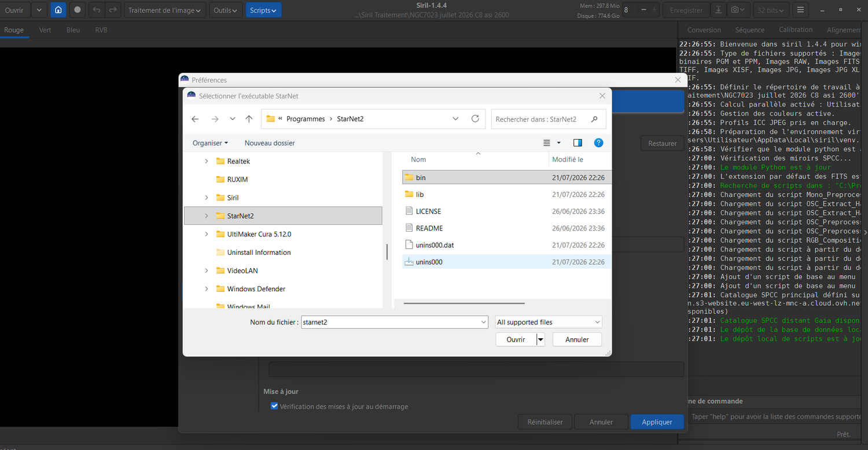
Task: Open recent locations dropdown in the file dialog
Action: point(232,119)
